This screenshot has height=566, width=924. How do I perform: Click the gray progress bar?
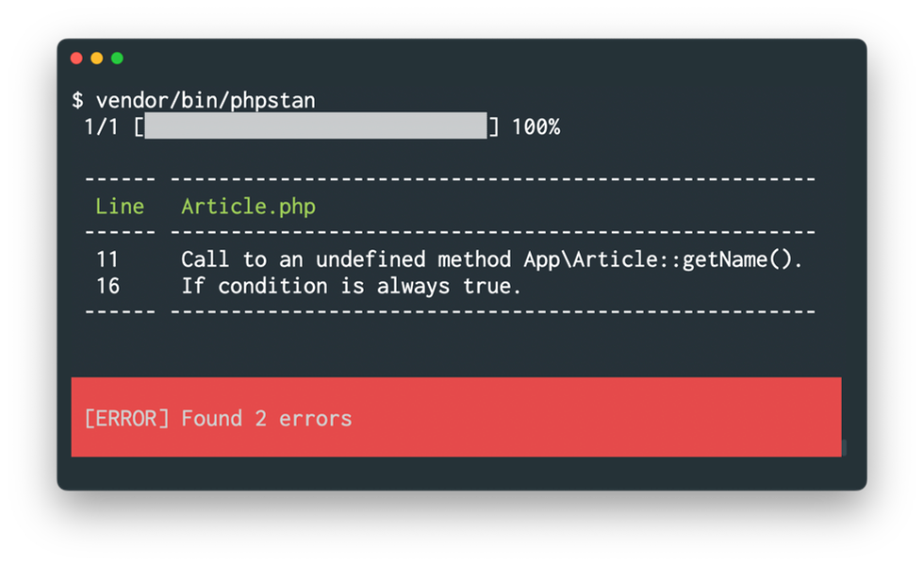point(316,125)
